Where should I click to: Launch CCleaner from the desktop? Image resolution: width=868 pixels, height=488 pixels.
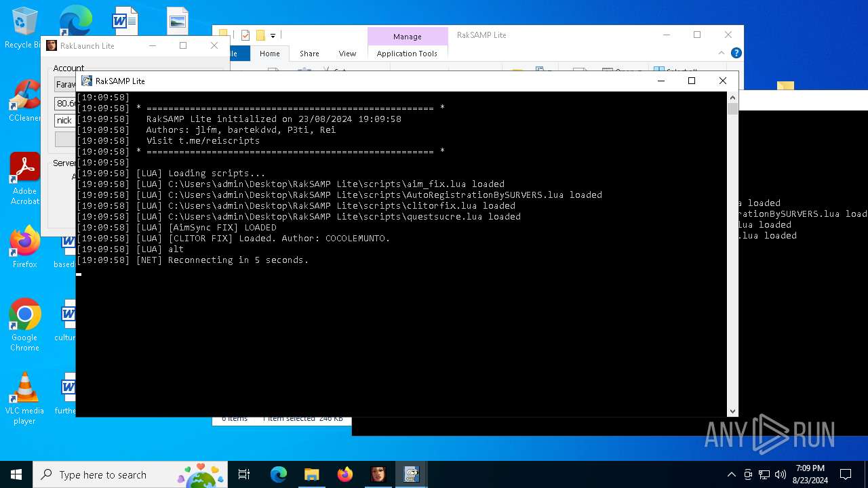(x=24, y=102)
